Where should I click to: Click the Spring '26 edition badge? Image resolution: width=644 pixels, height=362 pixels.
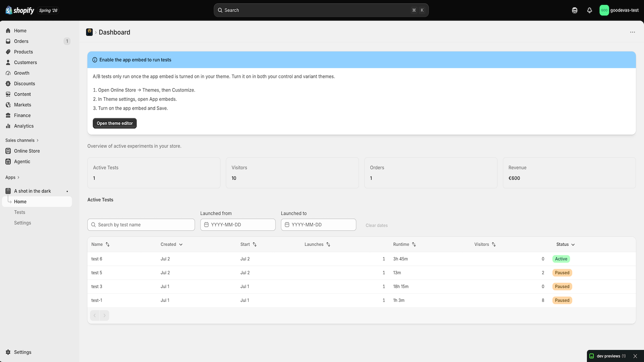(48, 10)
